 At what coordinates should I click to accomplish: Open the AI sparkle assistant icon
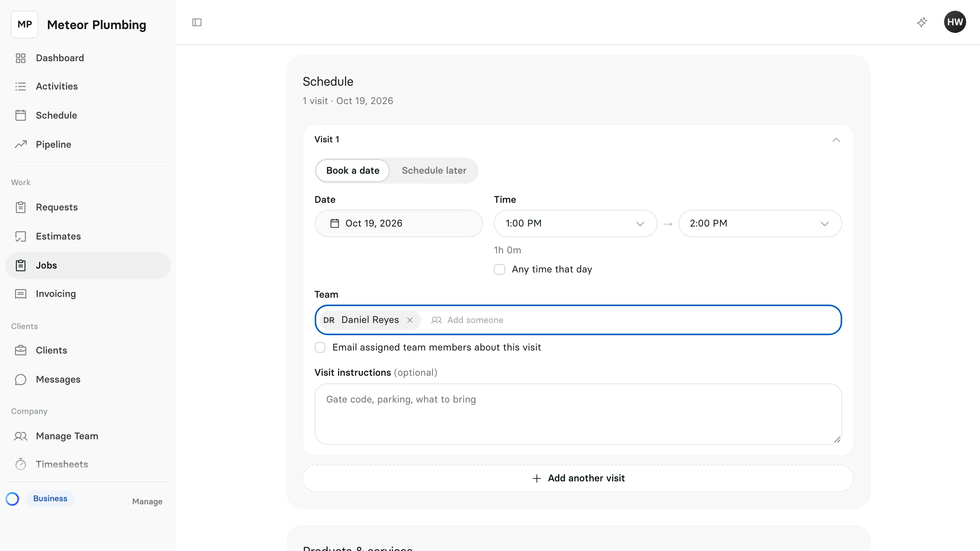pos(922,22)
